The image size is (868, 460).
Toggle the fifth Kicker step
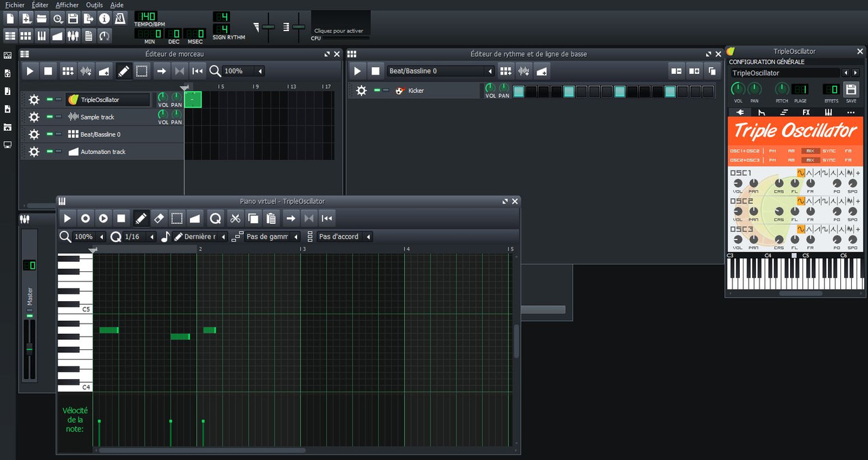pyautogui.click(x=569, y=92)
